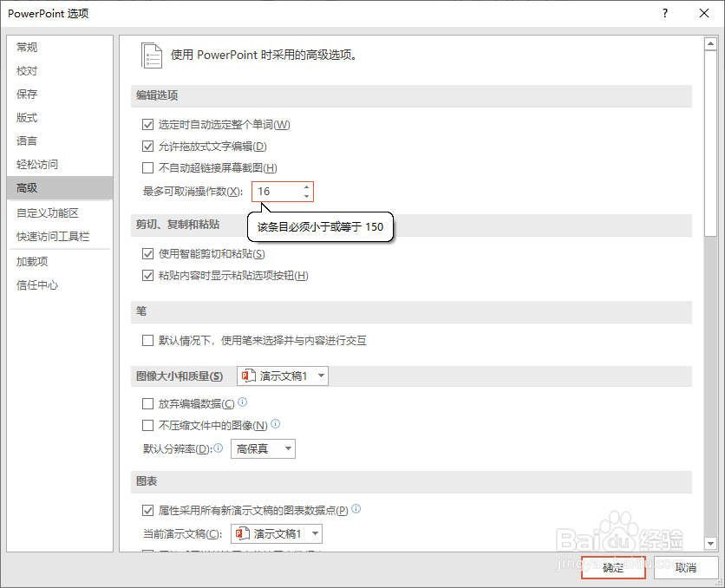Click info icon next to 不压缩文件中的图像

coord(275,423)
